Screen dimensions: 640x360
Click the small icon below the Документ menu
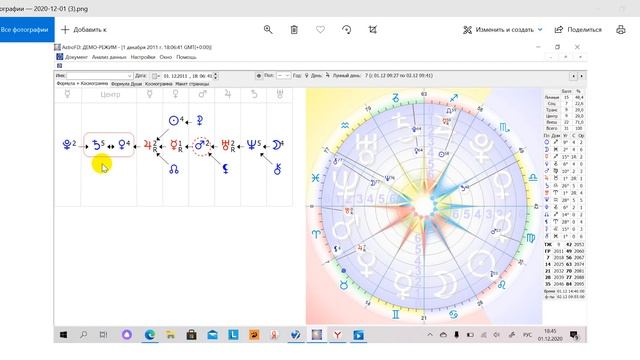pos(60,66)
